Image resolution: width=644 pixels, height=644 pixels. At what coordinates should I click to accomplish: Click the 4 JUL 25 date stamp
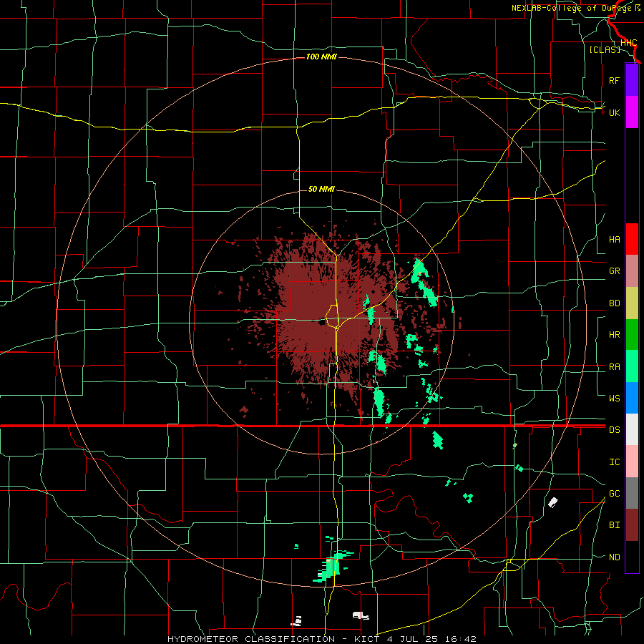coord(411,639)
